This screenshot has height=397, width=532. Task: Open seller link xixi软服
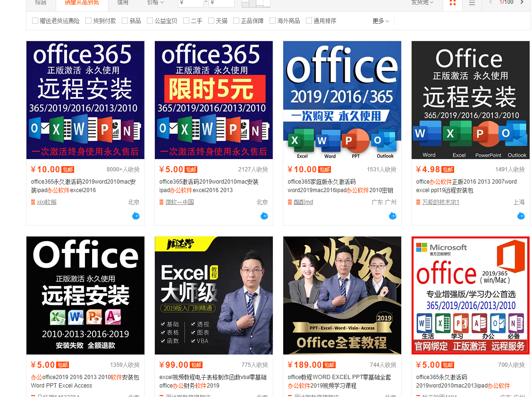[x=47, y=202]
